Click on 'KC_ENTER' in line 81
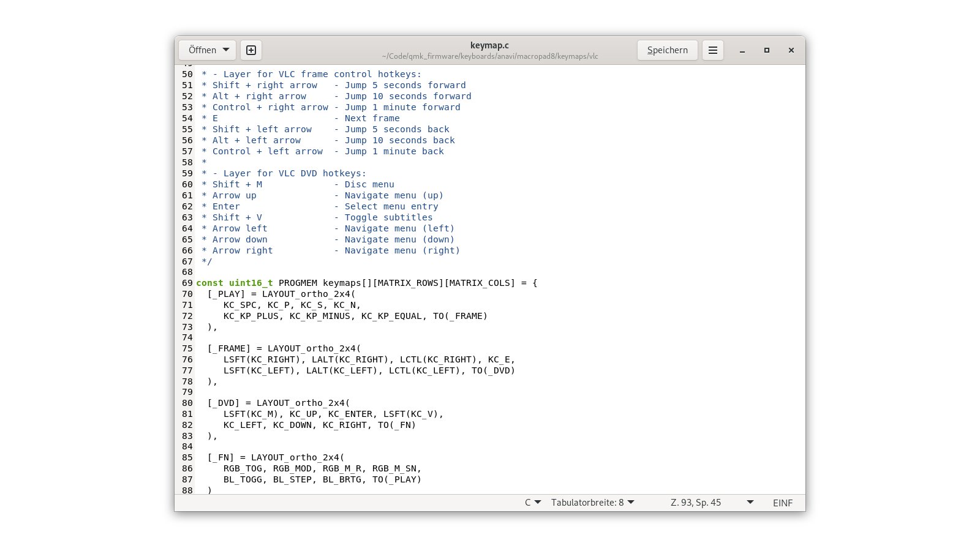Image resolution: width=980 pixels, height=551 pixels. (x=350, y=414)
